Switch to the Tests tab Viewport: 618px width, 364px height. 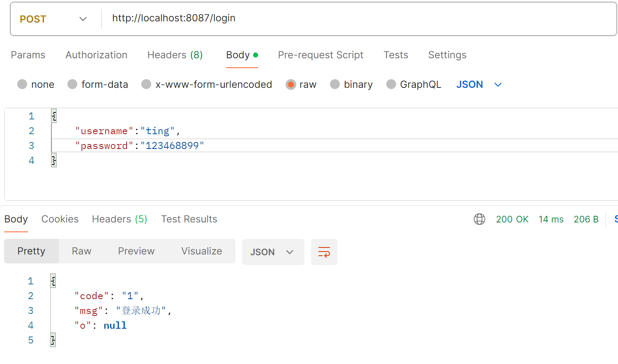(x=396, y=55)
